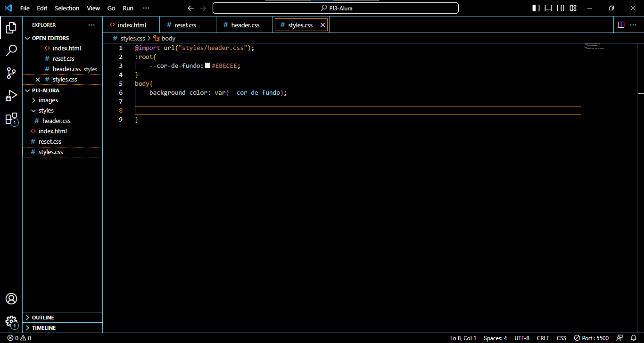Image resolution: width=644 pixels, height=343 pixels.
Task: Open the Run menu
Action: 128,8
